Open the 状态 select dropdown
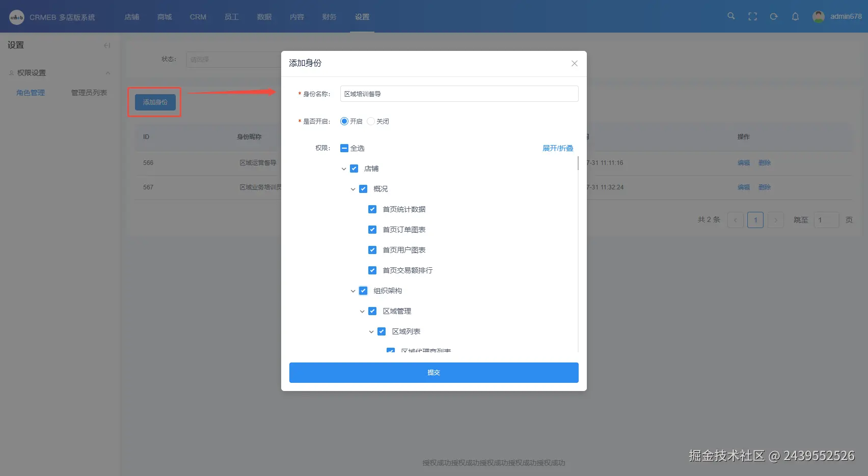The height and width of the screenshot is (476, 868). 234,60
